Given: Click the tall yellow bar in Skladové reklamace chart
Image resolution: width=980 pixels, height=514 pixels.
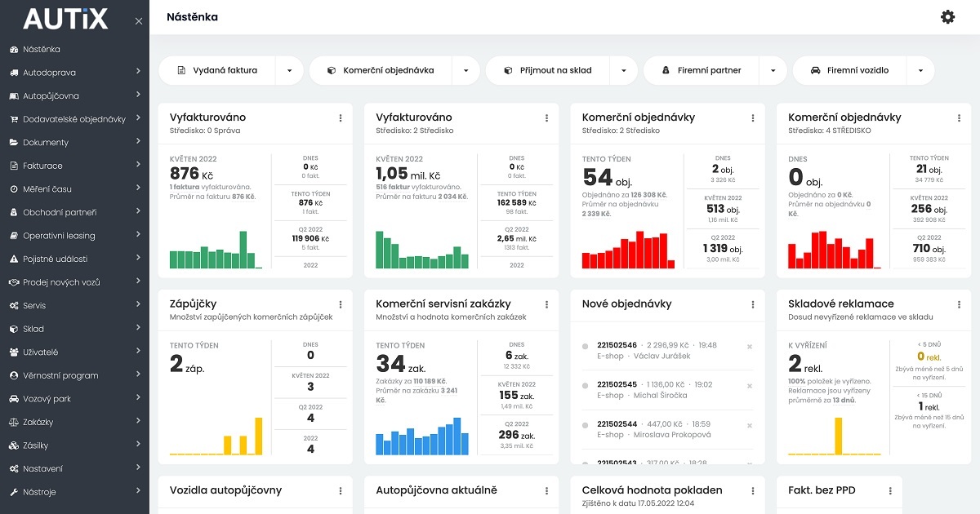Looking at the screenshot, I should [838, 436].
